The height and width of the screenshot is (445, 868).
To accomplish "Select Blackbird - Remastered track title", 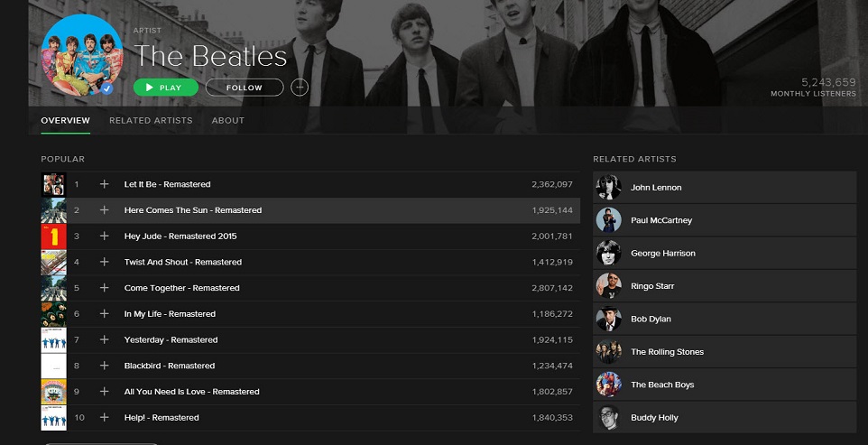I will pyautogui.click(x=170, y=366).
